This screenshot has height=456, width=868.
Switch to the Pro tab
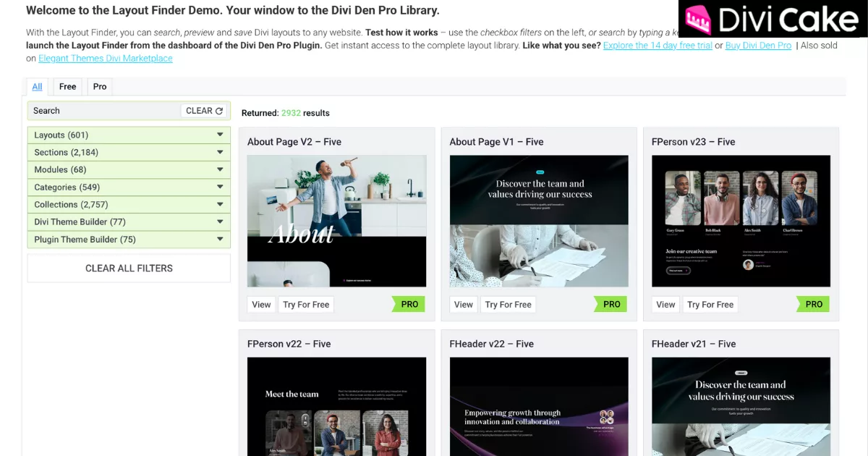click(x=100, y=87)
